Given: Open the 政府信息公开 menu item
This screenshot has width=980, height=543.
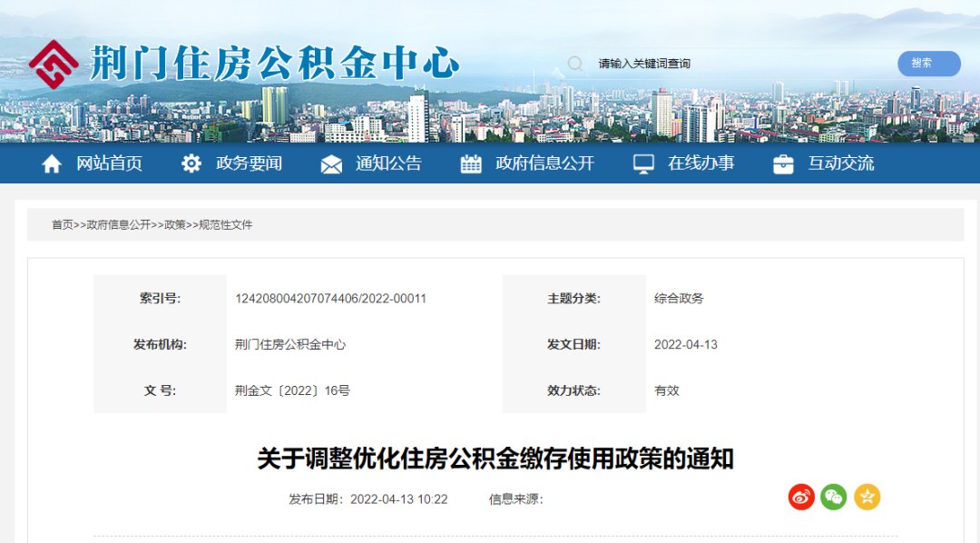Looking at the screenshot, I should click(x=545, y=163).
